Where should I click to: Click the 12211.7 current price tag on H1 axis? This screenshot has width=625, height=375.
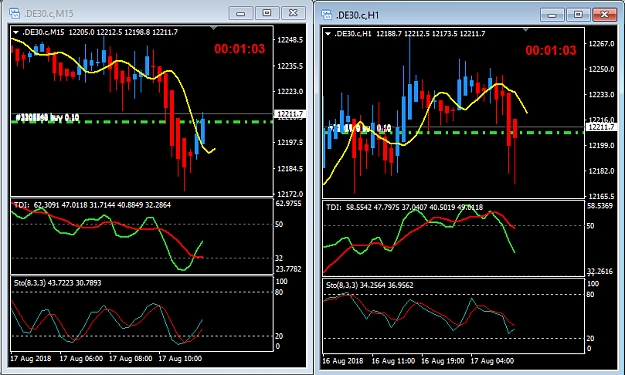coord(601,127)
